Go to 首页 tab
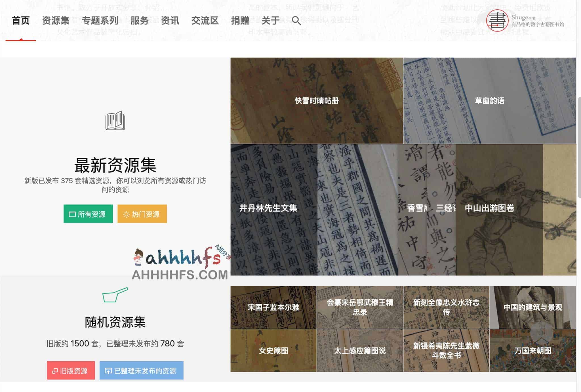Viewport: 581px width, 392px height. [x=21, y=20]
